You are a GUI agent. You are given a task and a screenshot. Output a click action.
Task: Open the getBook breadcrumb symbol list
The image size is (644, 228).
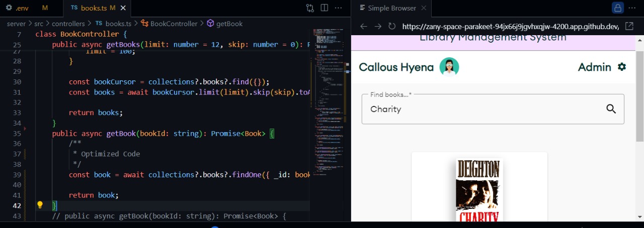pos(229,24)
